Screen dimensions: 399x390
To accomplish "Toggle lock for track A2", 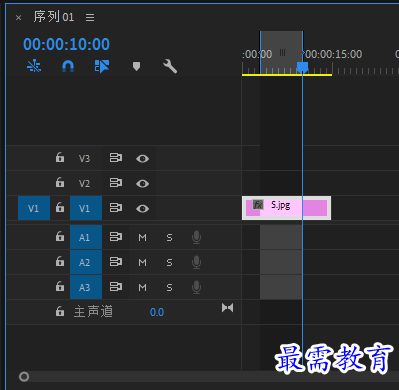I will (60, 261).
